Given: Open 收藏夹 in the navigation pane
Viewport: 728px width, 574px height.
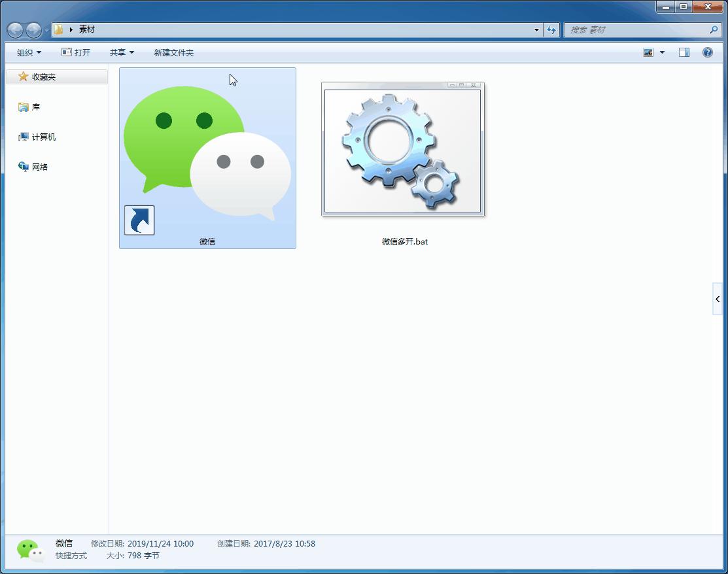Looking at the screenshot, I should (x=43, y=76).
